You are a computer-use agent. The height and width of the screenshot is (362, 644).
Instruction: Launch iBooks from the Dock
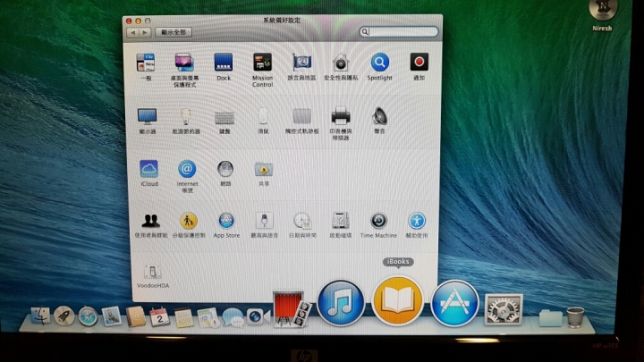(x=397, y=301)
